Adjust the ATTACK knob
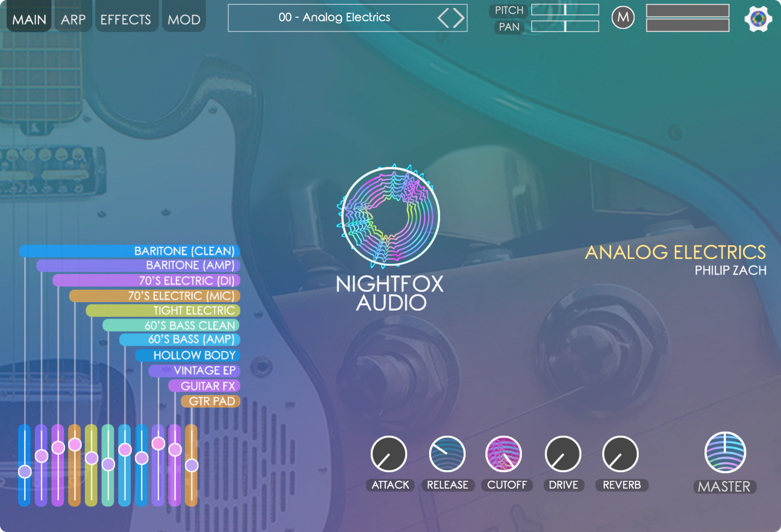Image resolution: width=781 pixels, height=532 pixels. (389, 454)
